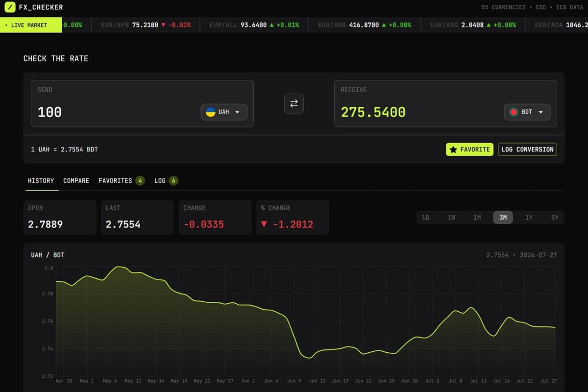
Task: Click the receive amount 275.5400
Action: pyautogui.click(x=373, y=112)
